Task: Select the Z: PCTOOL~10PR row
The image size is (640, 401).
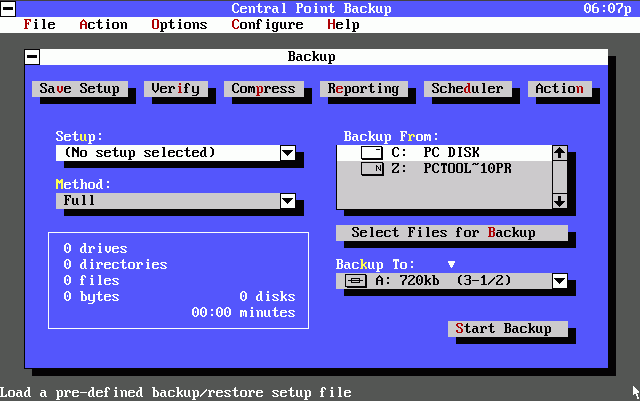Action: point(444,169)
